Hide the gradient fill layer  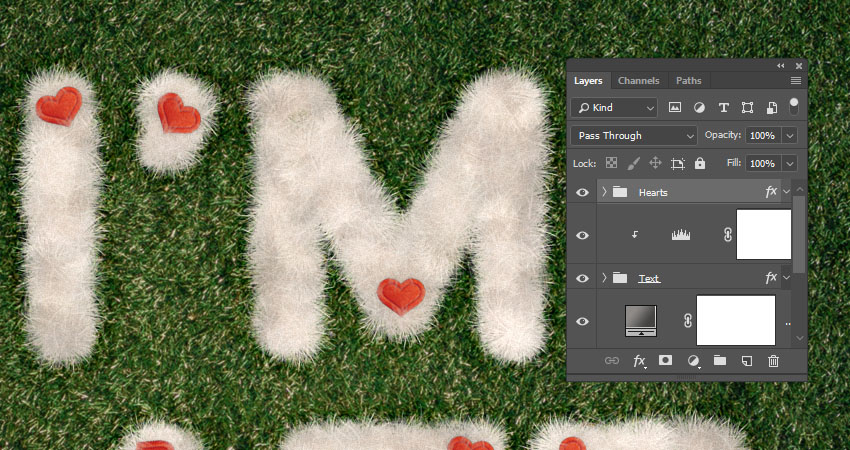(x=582, y=321)
